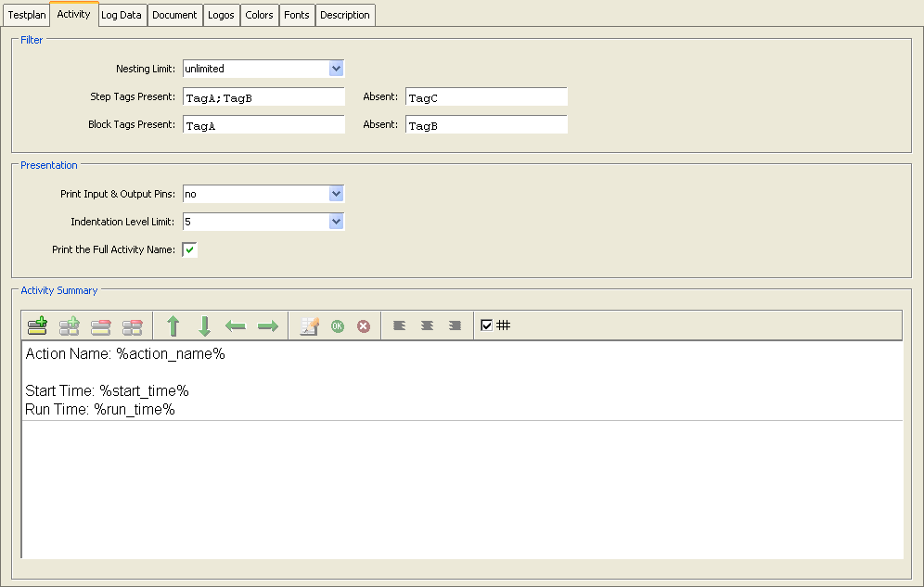The height and width of the screenshot is (587, 924).
Task: Click the Step Tags Present input field
Action: [263, 97]
